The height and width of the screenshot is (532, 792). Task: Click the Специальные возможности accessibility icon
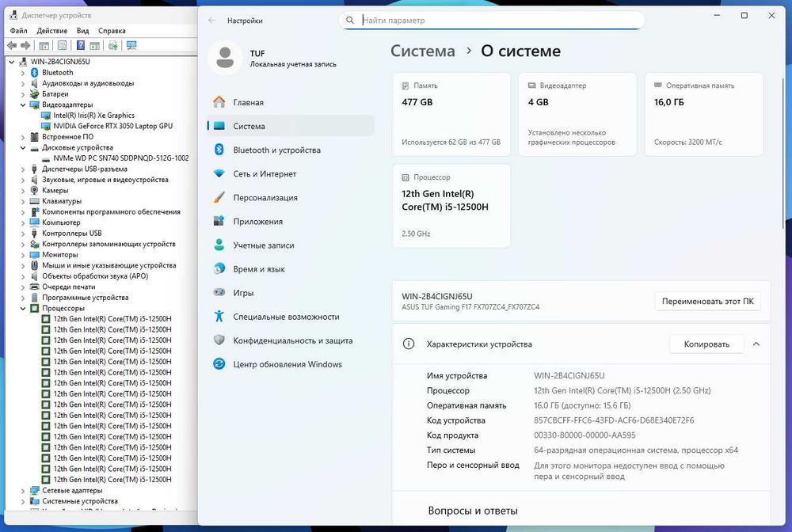219,316
